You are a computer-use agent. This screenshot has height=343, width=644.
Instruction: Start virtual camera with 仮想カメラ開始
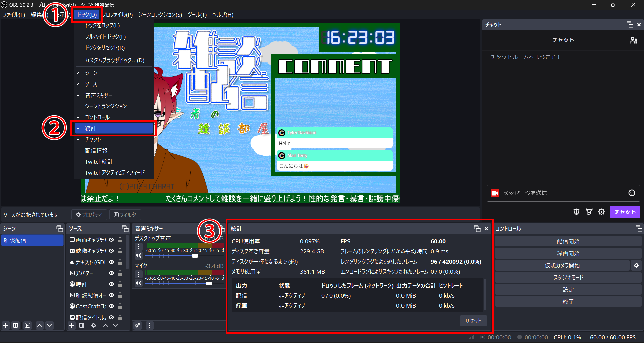click(562, 265)
